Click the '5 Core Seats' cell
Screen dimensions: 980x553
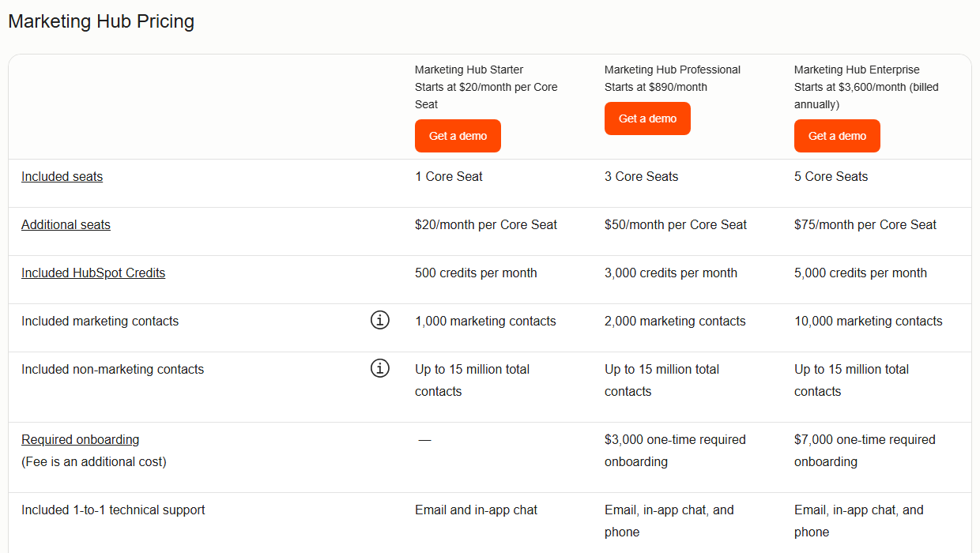pyautogui.click(x=831, y=177)
